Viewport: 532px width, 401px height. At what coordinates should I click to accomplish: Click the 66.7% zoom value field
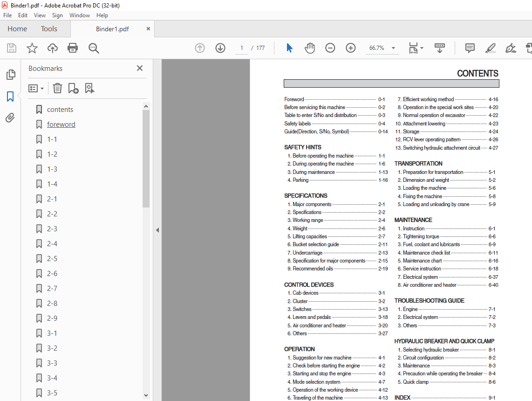(x=376, y=48)
